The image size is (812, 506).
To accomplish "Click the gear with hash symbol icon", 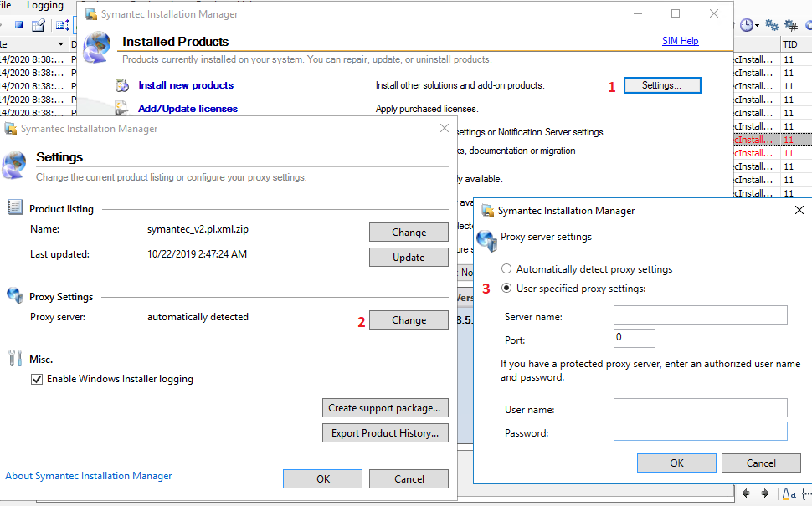I will click(791, 25).
